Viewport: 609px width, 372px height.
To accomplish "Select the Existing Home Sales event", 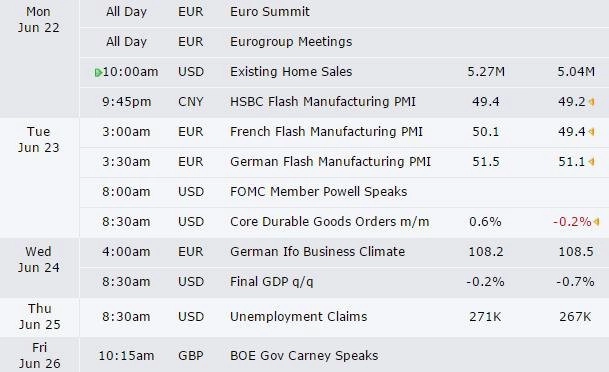I will coord(291,72).
